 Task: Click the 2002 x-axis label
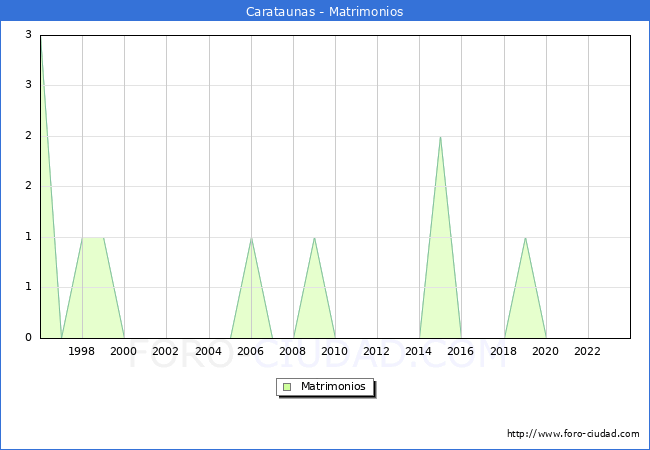tap(166, 351)
